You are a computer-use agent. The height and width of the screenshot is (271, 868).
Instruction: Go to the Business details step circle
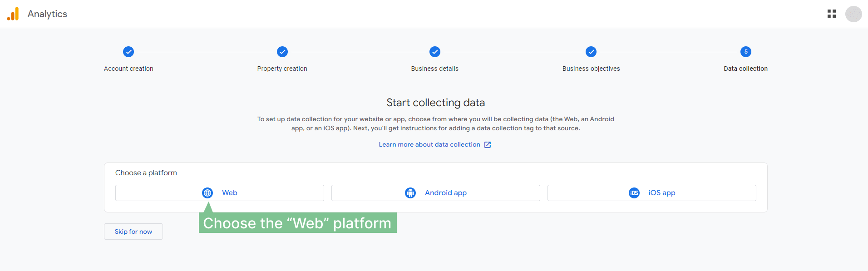435,52
